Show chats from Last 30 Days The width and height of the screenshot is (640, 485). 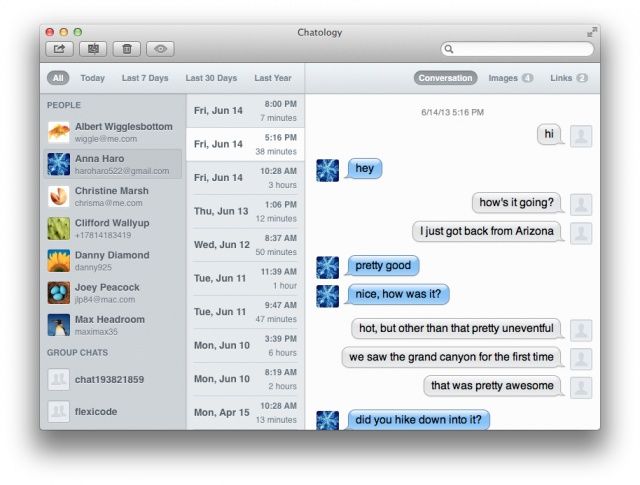tap(211, 78)
